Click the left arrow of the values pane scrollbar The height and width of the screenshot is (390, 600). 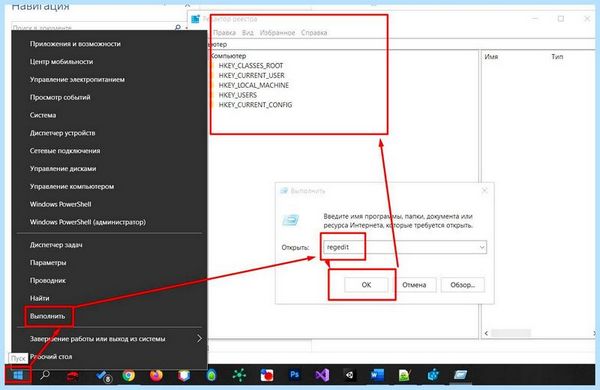pos(486,333)
